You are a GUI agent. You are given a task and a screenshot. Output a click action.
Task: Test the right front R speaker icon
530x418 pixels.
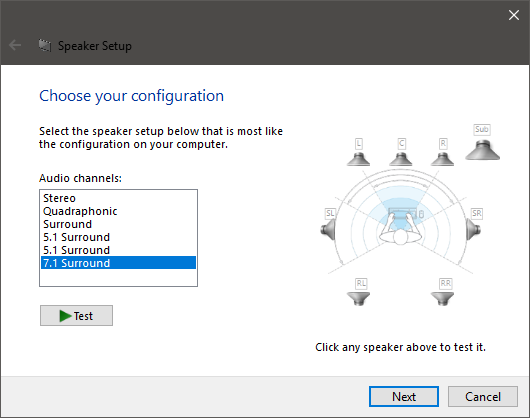coord(442,159)
